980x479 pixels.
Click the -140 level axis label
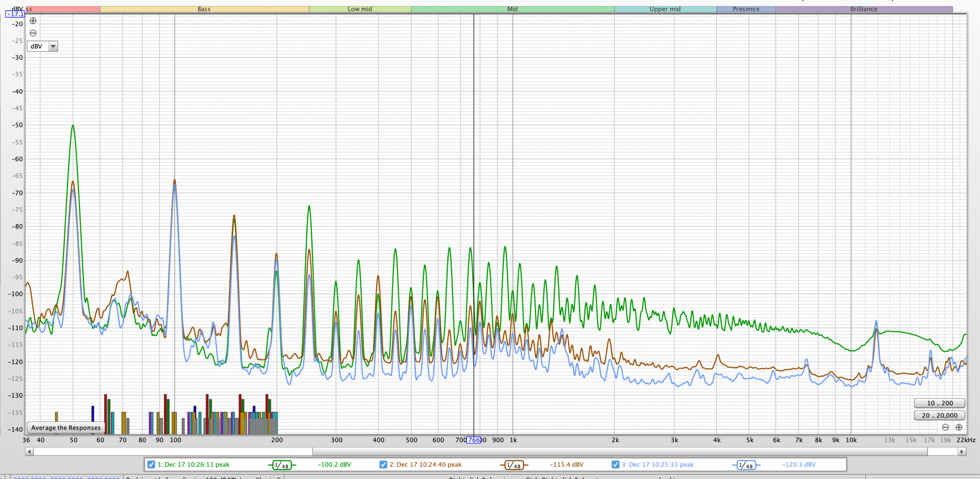[x=15, y=429]
